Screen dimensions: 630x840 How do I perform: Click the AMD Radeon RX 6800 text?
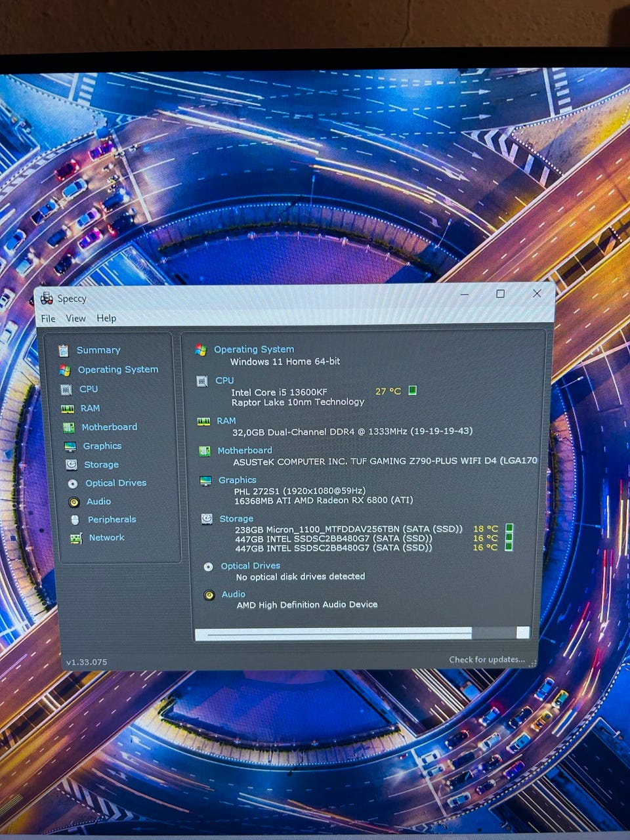pos(324,500)
